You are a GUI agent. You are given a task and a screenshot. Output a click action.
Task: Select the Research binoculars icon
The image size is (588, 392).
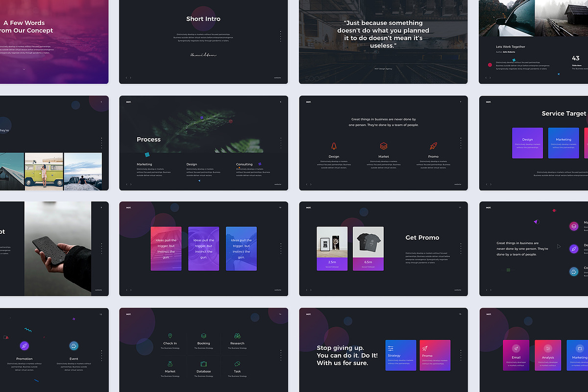point(237,336)
